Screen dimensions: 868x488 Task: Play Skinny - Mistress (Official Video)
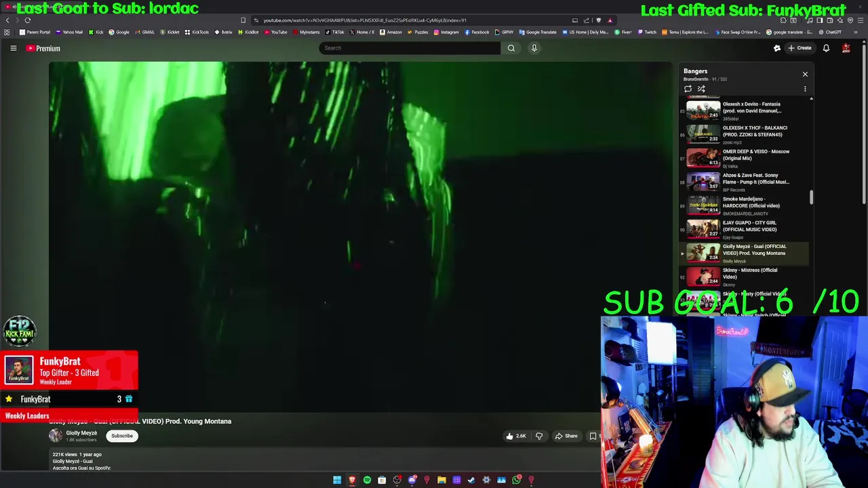point(745,277)
